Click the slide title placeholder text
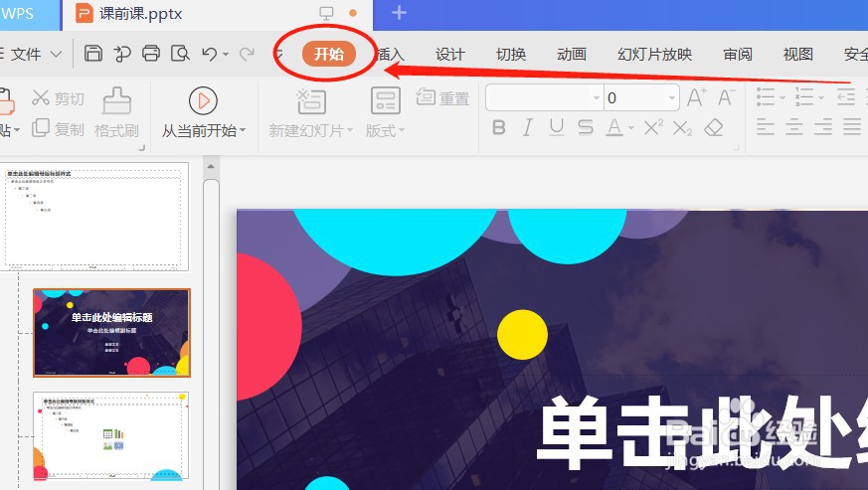This screenshot has height=490, width=868. pyautogui.click(x=703, y=432)
